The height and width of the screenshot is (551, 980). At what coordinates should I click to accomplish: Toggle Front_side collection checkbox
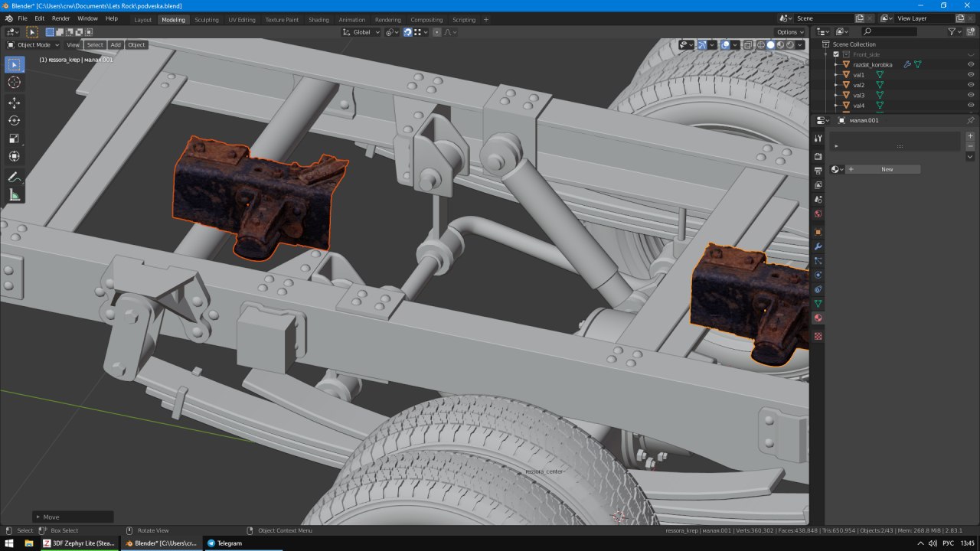(836, 54)
